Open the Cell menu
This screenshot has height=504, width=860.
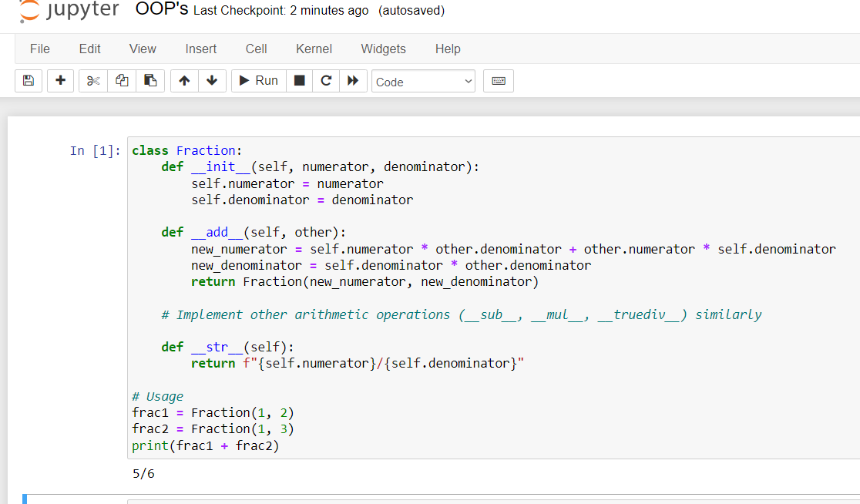(x=256, y=49)
